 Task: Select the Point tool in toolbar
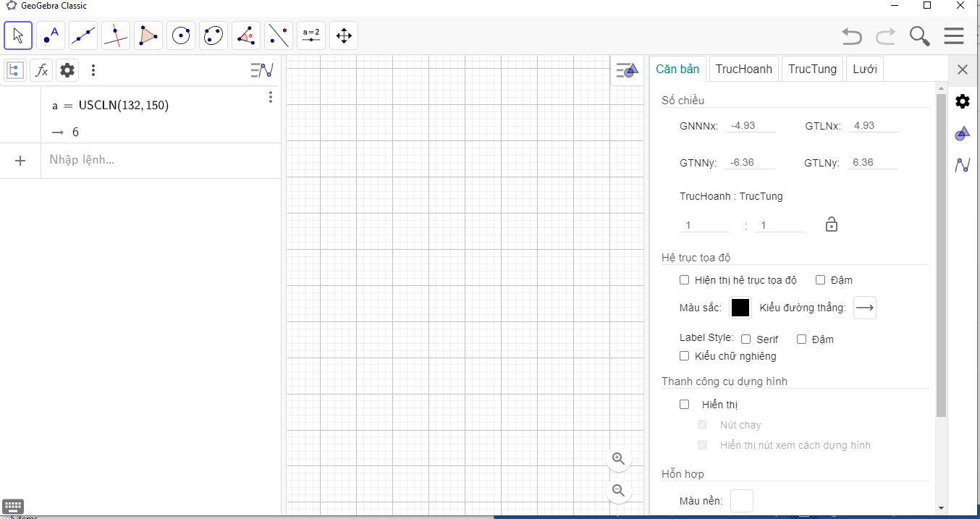(x=51, y=35)
